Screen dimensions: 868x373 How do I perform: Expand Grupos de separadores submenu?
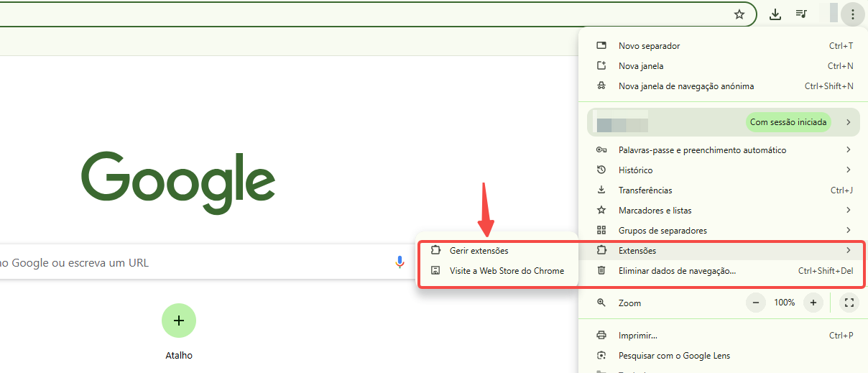[724, 230]
